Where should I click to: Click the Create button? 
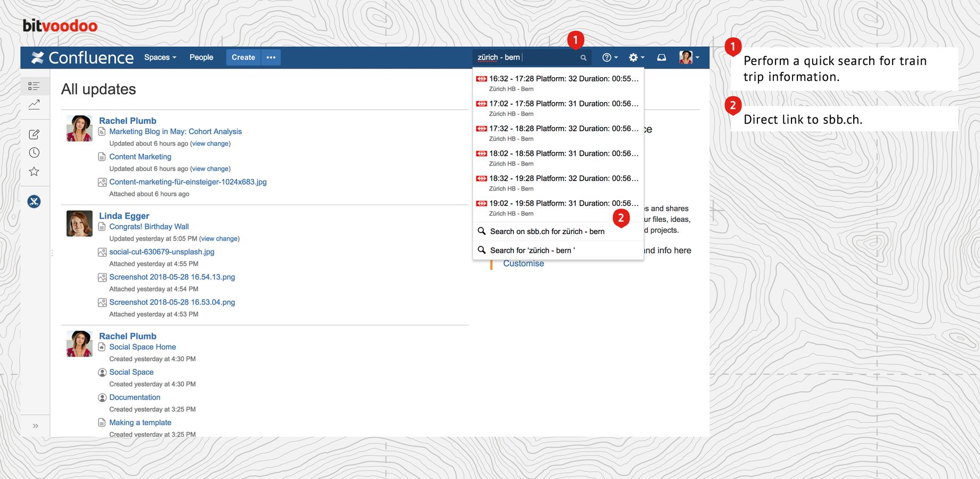coord(243,57)
